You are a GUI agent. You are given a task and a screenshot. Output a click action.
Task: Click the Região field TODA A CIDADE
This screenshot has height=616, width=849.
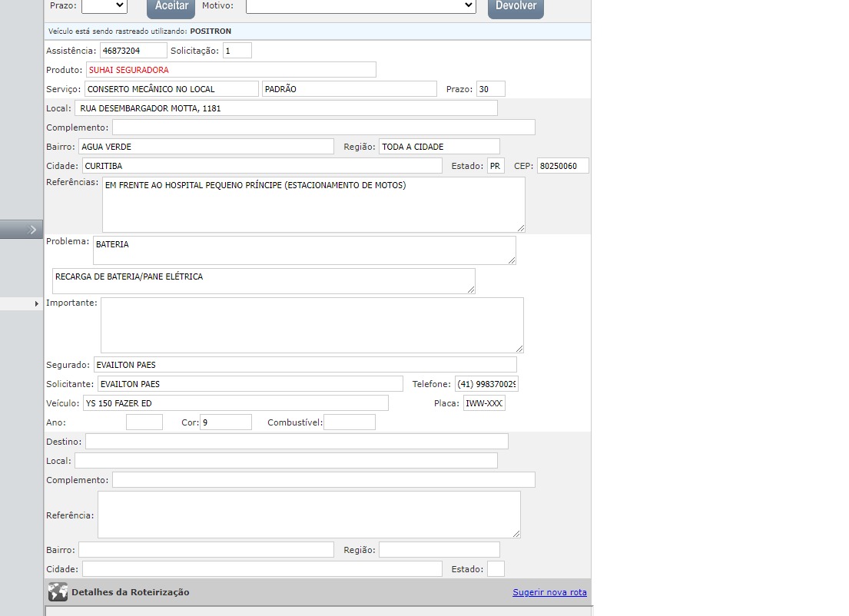click(439, 147)
